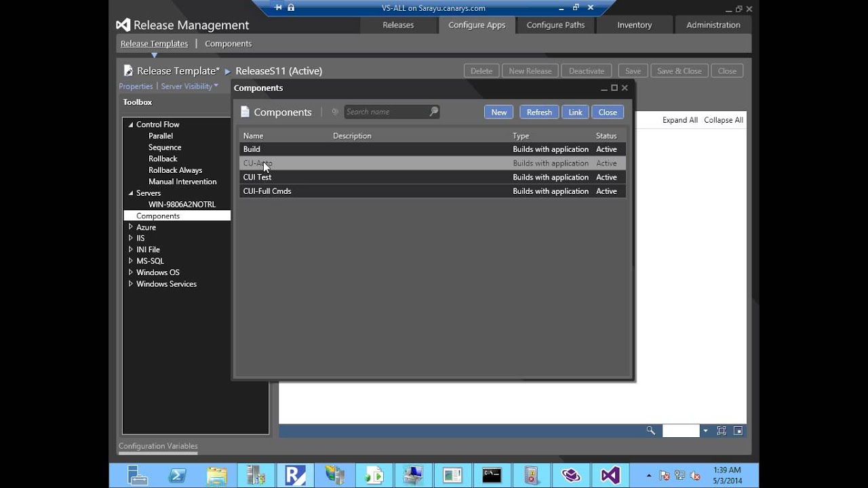Viewport: 868px width, 488px height.
Task: Open the server rack app on taskbar
Action: tap(256, 475)
